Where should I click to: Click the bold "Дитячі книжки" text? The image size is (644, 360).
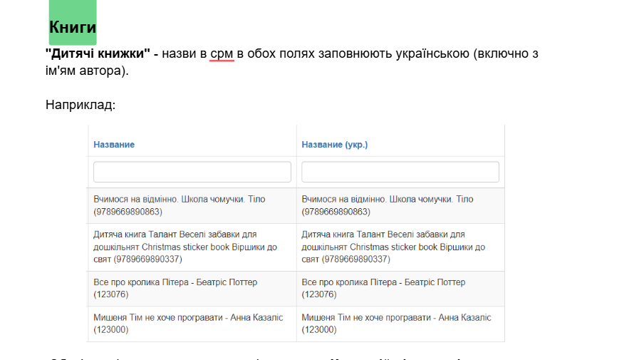[98, 54]
